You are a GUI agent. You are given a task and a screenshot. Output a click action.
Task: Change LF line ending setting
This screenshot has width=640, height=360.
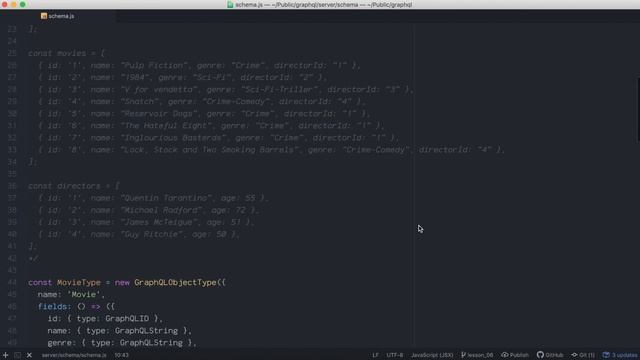point(375,355)
